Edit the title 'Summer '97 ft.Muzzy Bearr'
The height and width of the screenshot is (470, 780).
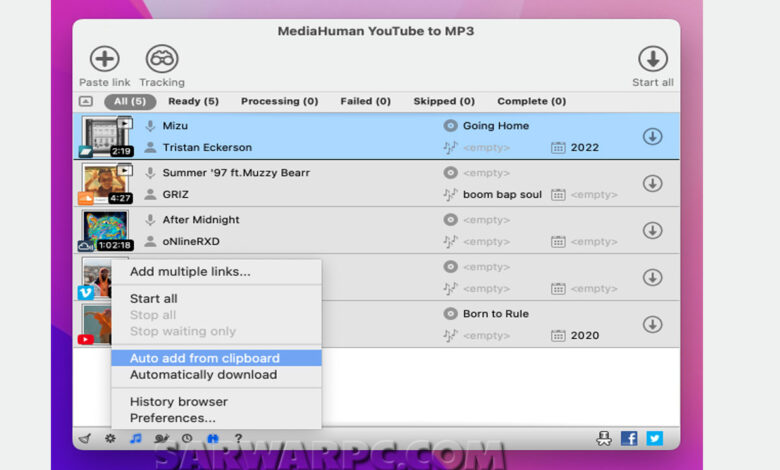click(x=236, y=173)
